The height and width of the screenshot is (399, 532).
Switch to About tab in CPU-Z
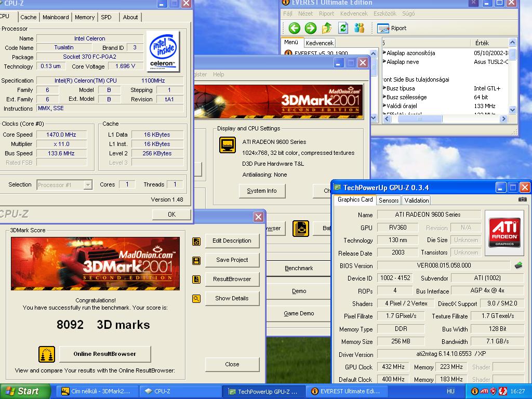tap(130, 17)
